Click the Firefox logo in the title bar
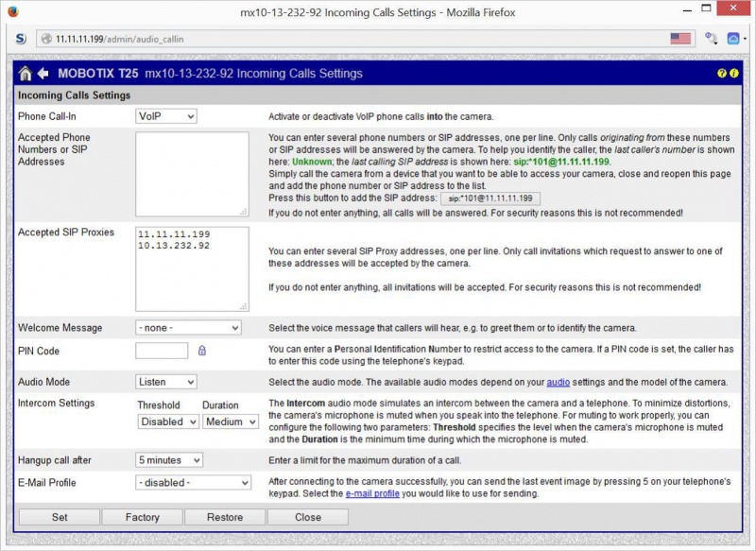The image size is (756, 551). (x=13, y=11)
